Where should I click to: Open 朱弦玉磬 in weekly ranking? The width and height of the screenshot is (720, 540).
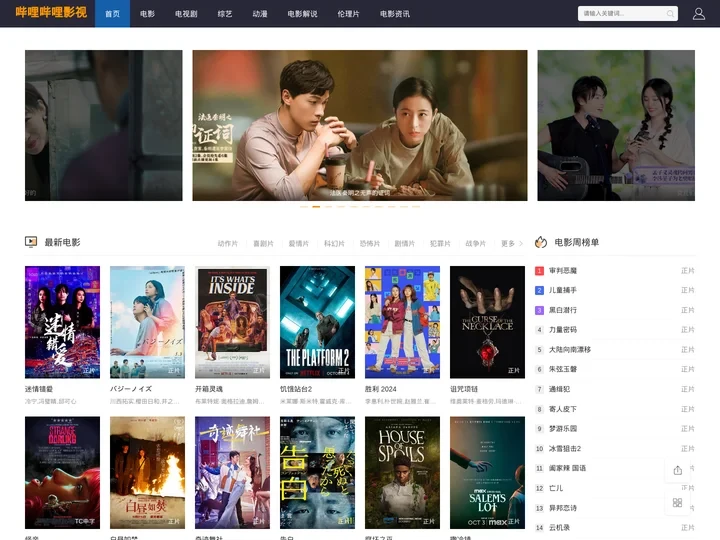[563, 369]
